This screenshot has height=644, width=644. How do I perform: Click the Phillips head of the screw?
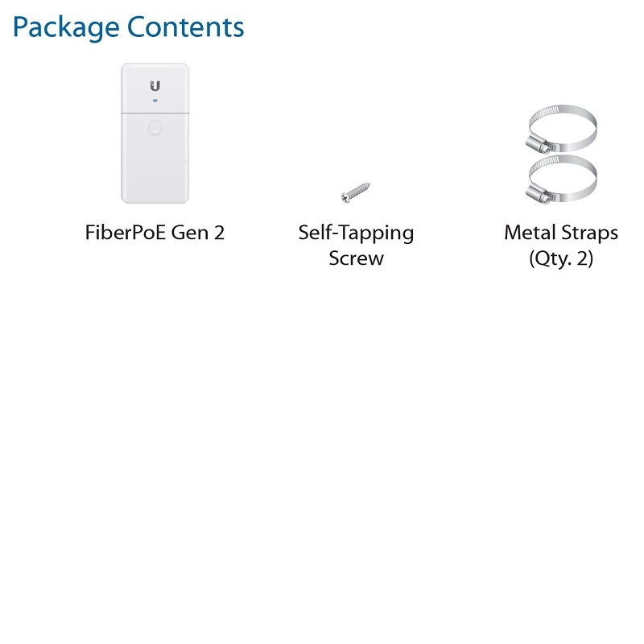click(x=345, y=197)
